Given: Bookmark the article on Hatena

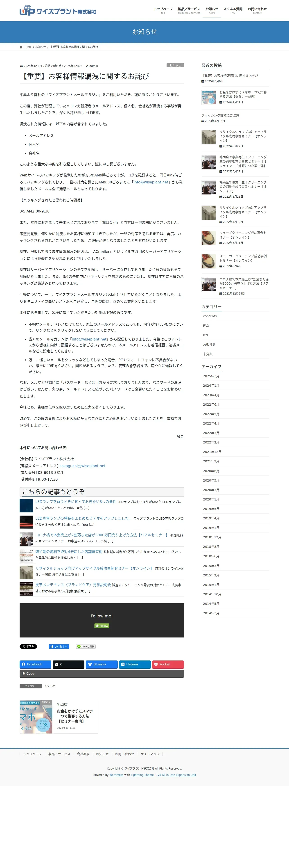Looking at the screenshot, I should tap(135, 664).
